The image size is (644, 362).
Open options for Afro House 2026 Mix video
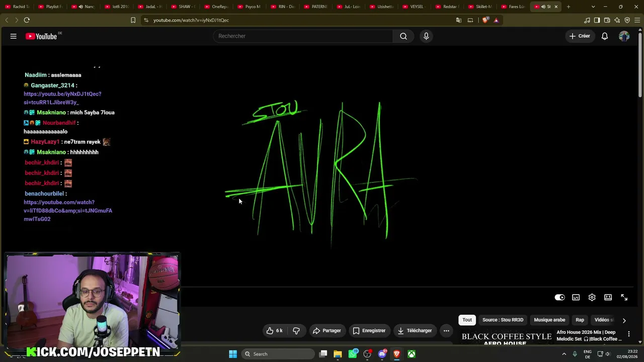tap(628, 334)
